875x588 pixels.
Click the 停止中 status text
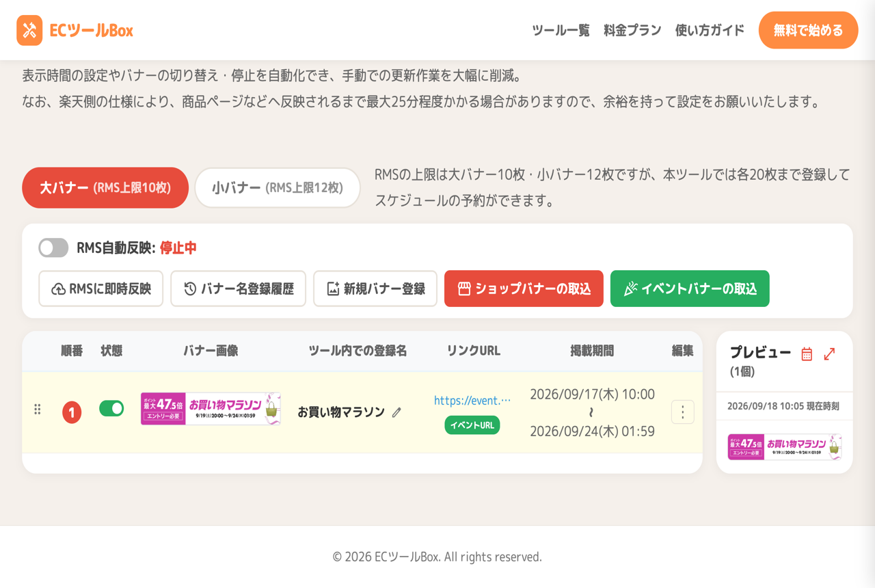(x=178, y=248)
